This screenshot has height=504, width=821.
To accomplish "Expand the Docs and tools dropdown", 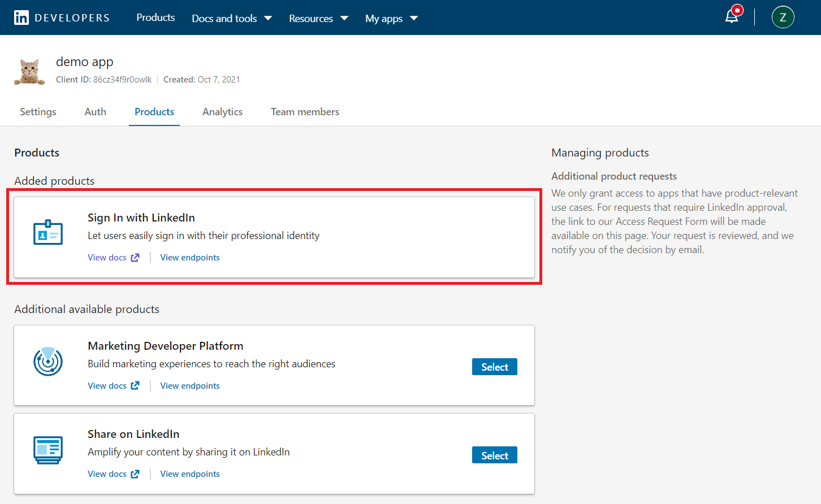I will click(232, 19).
